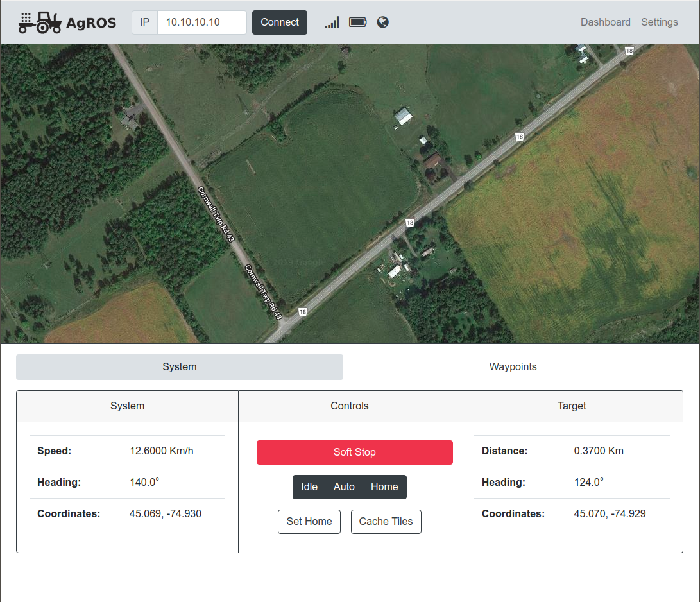Go to Settings in the top navigation

click(659, 22)
